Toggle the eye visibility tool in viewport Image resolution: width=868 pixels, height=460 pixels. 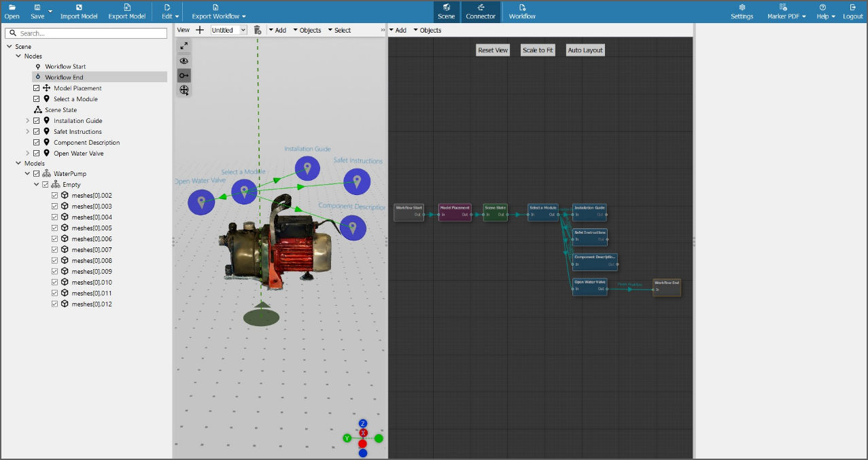184,60
